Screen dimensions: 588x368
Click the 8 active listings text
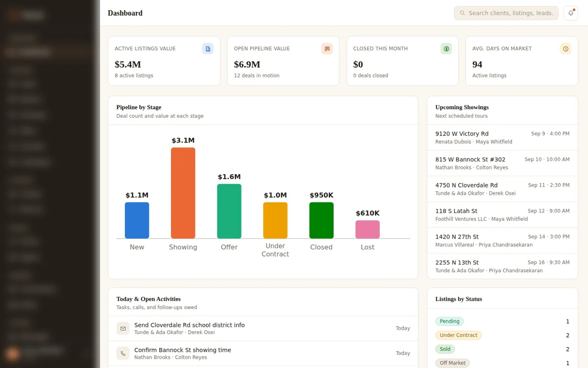point(134,76)
